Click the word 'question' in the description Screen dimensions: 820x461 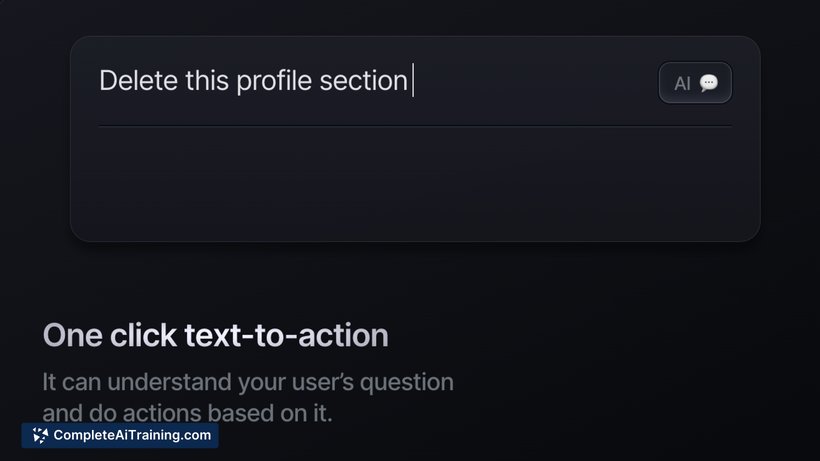pos(406,383)
